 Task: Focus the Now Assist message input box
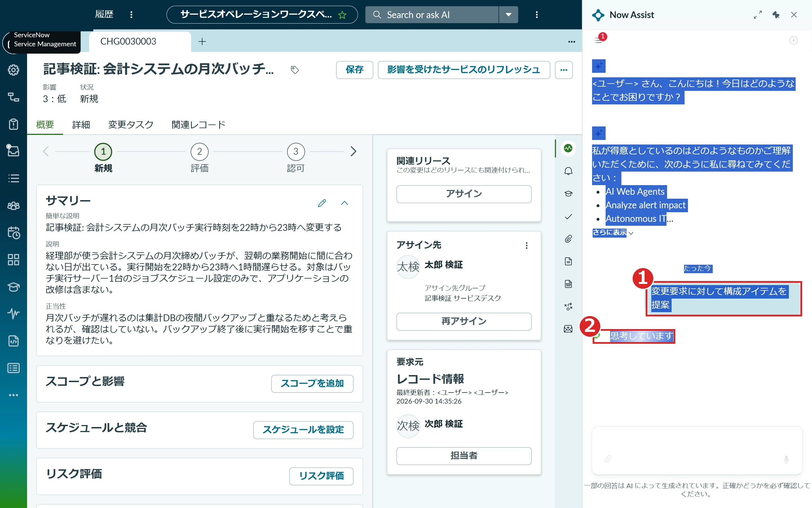pos(697,450)
